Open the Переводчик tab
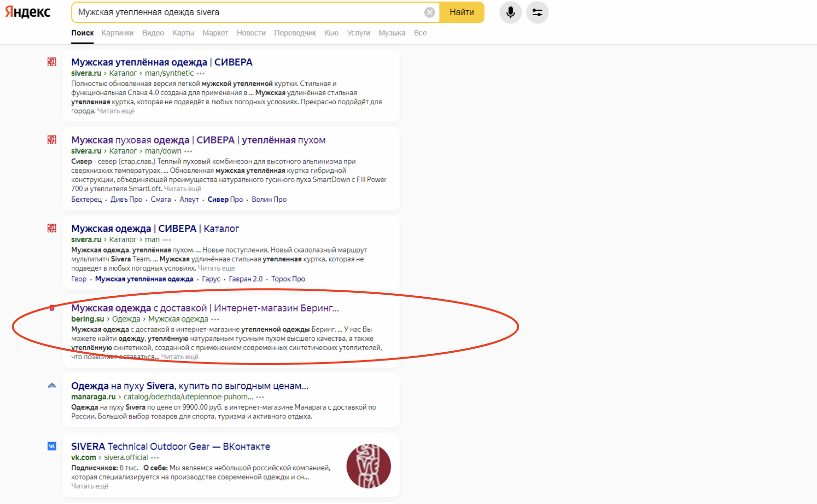 295,33
